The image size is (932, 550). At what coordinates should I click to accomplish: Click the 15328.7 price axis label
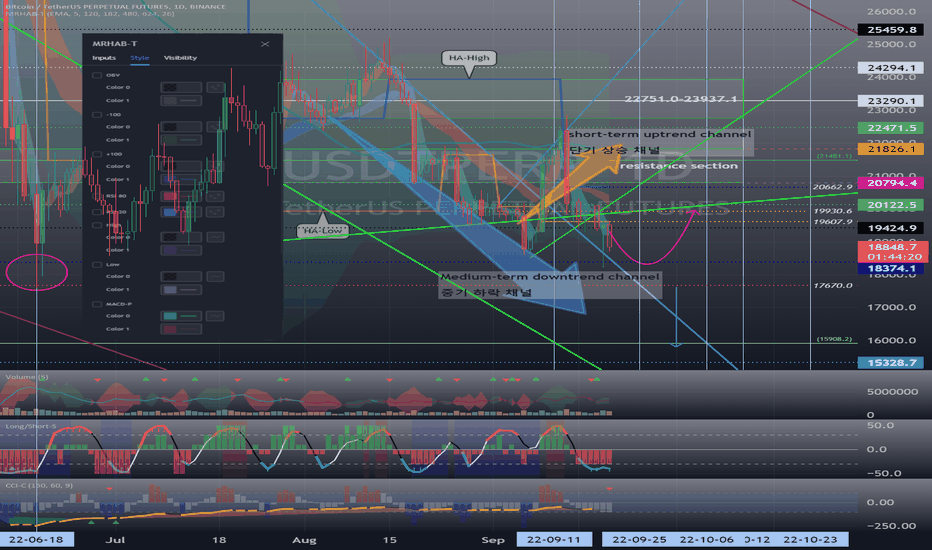pos(891,363)
